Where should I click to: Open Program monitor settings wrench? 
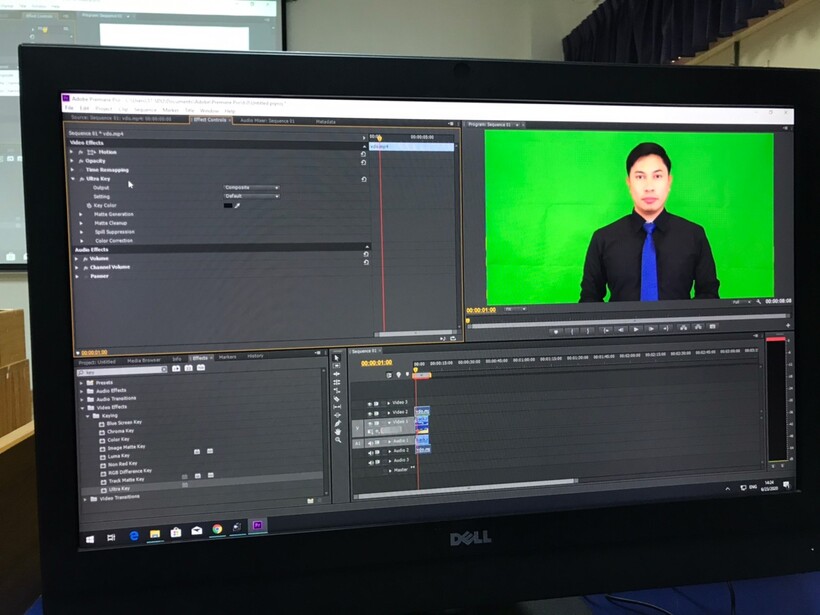pyautogui.click(x=758, y=302)
